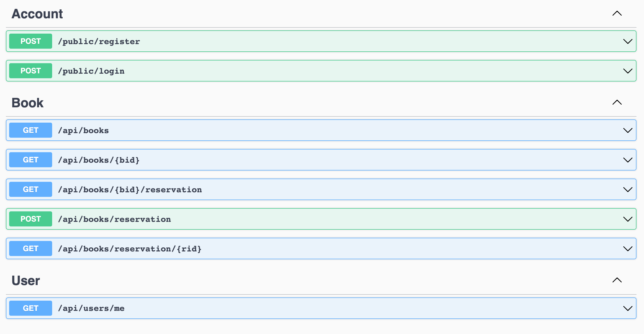Expand the /public/login endpoint arrow
644x334 pixels.
click(628, 71)
